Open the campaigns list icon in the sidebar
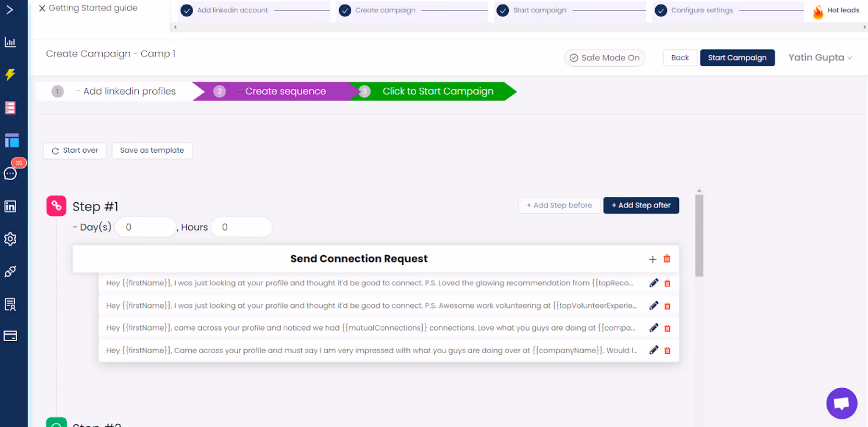This screenshot has width=868, height=427. pos(10,107)
